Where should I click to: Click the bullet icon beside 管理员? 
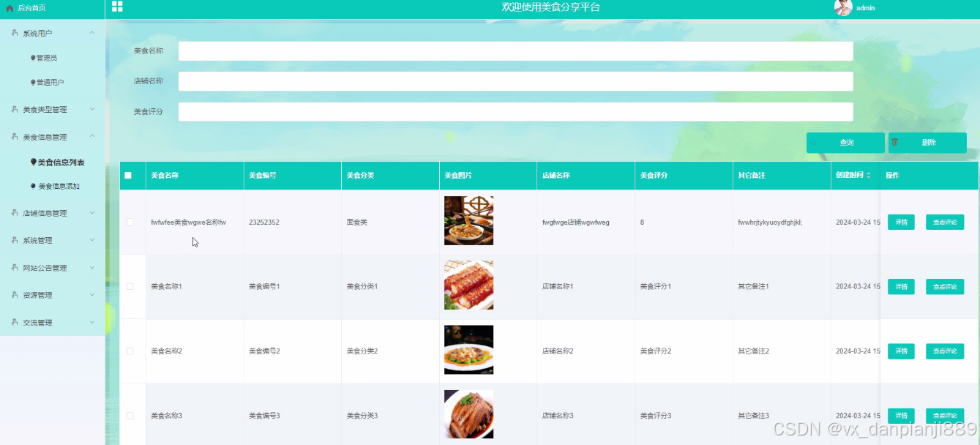[33, 57]
